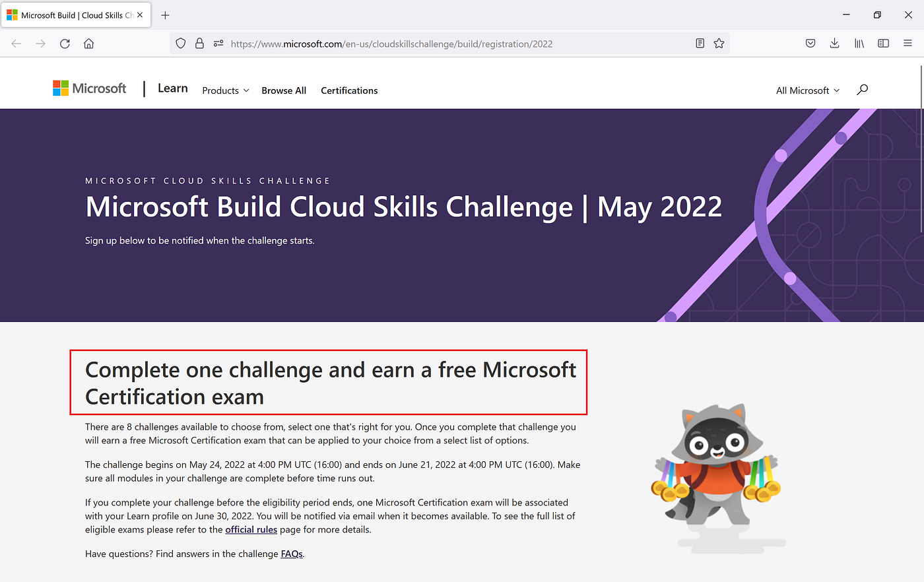Bookmark this page with the star icon
The width and height of the screenshot is (924, 582).
pyautogui.click(x=719, y=44)
